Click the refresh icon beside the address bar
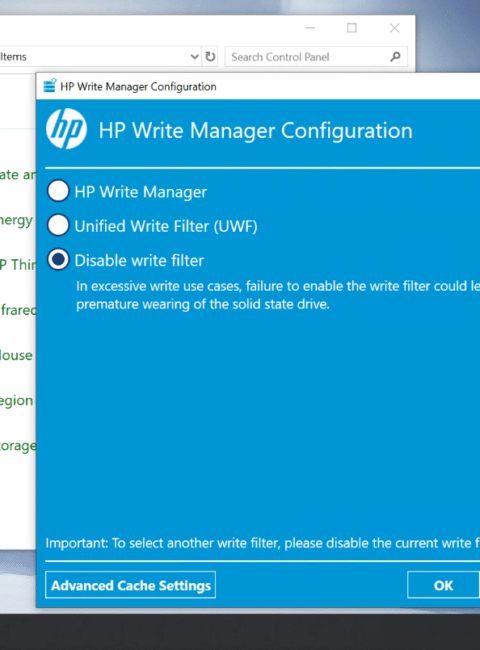Image resolution: width=480 pixels, height=650 pixels. coord(211,56)
